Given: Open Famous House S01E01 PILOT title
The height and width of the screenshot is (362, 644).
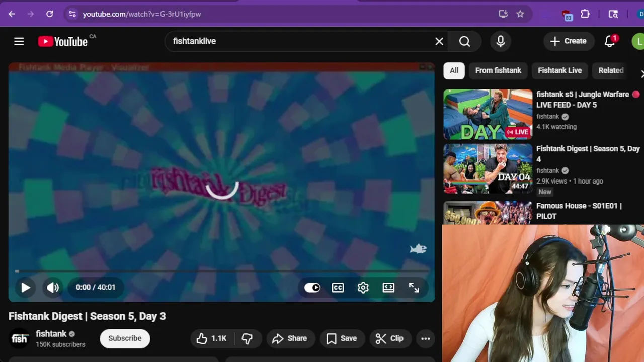Looking at the screenshot, I should tap(579, 211).
